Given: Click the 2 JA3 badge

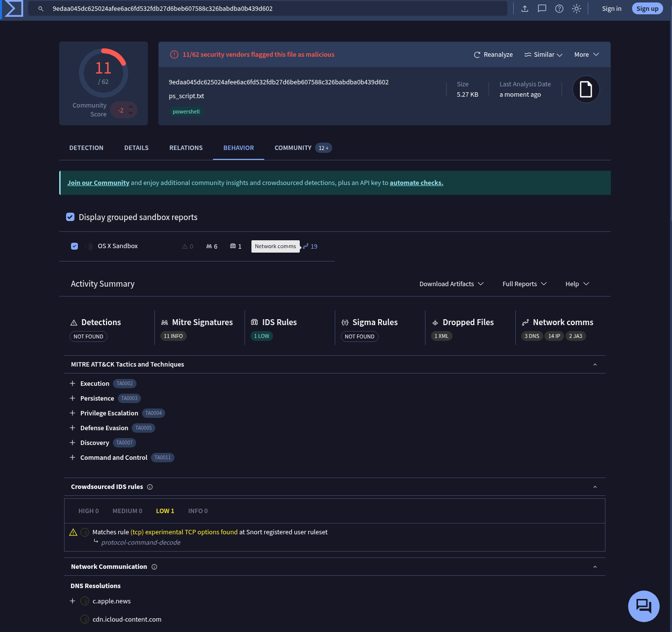Looking at the screenshot, I should click(576, 336).
